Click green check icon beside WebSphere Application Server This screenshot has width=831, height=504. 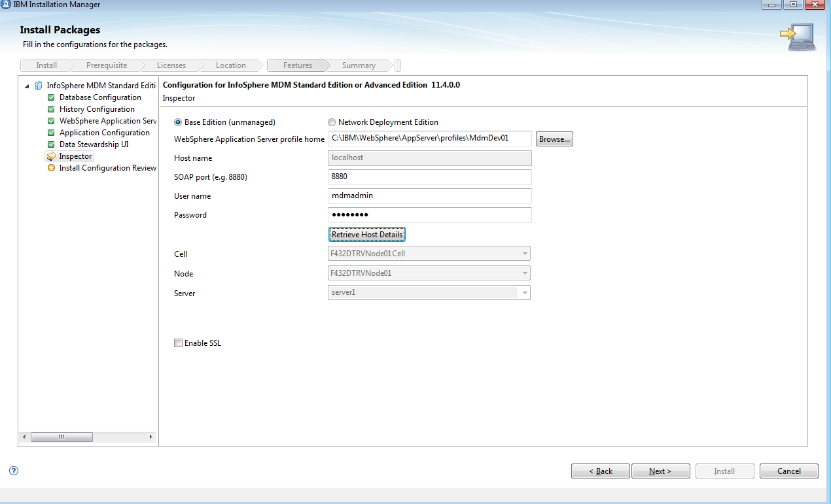click(x=51, y=121)
